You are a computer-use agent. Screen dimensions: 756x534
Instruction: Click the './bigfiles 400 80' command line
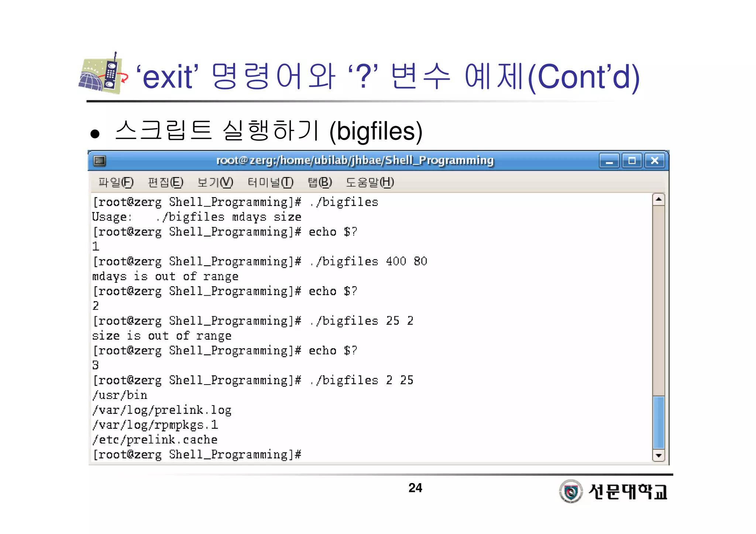point(260,262)
